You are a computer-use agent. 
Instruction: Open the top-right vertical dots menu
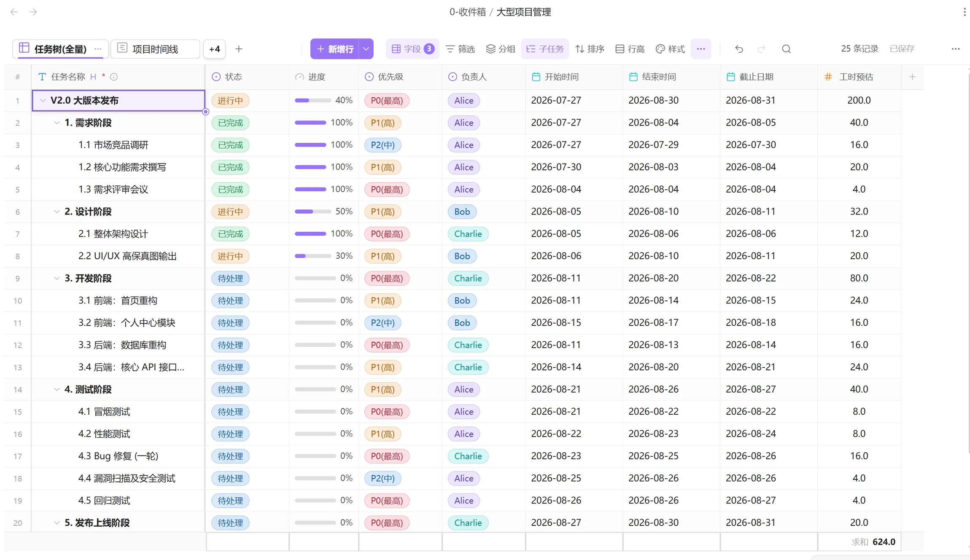coord(964,12)
